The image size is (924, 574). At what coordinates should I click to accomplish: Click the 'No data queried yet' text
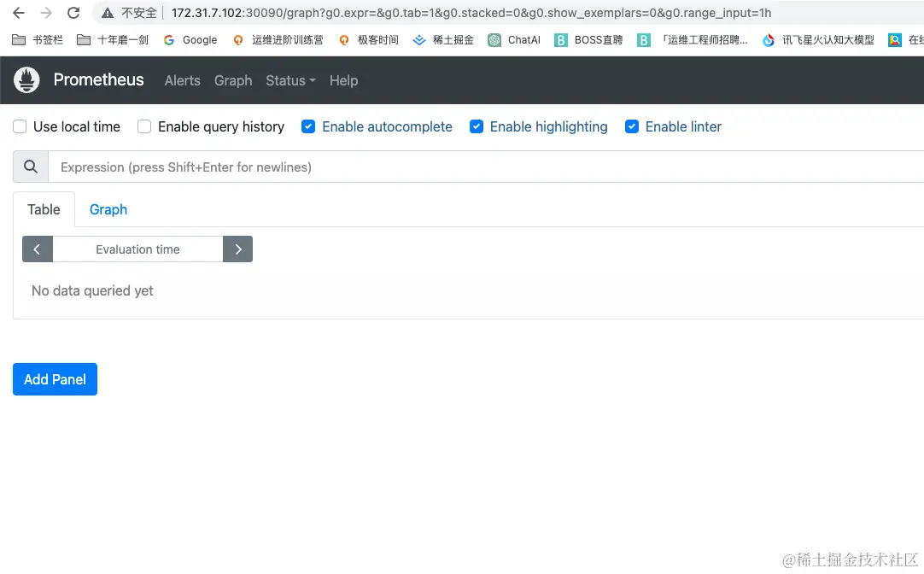[92, 291]
